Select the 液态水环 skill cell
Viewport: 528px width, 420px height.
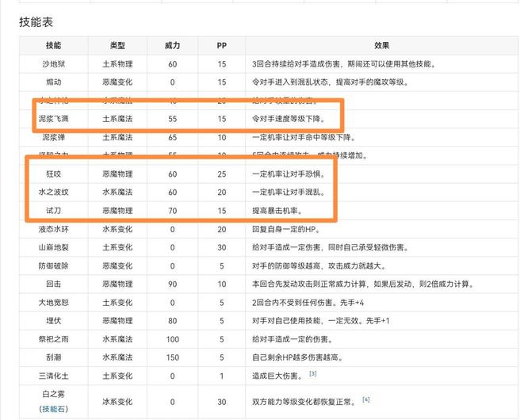(53, 229)
